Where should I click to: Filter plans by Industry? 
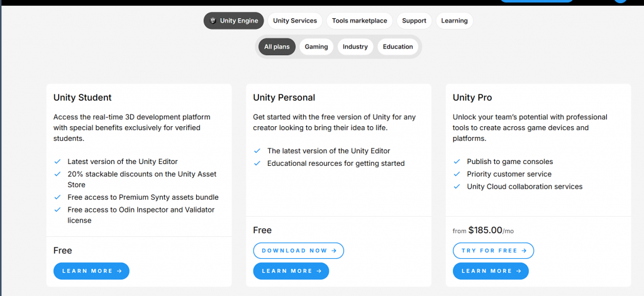355,47
